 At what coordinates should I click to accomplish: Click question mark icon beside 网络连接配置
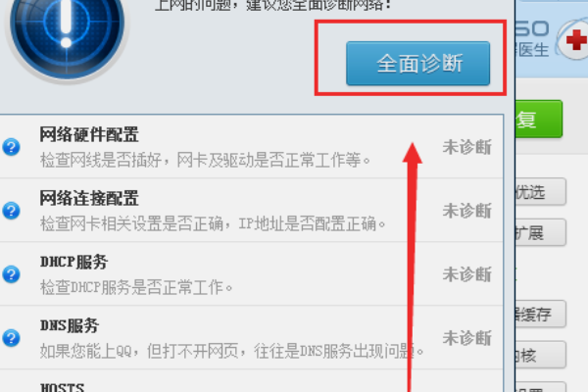pos(11,211)
